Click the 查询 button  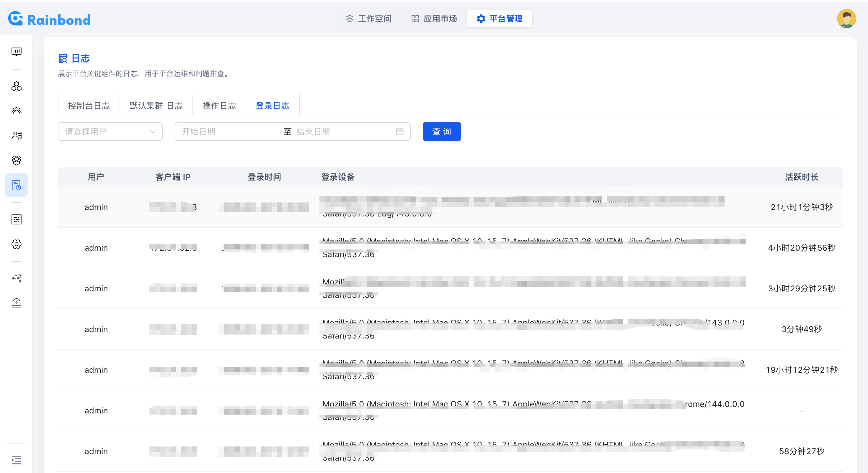click(441, 132)
